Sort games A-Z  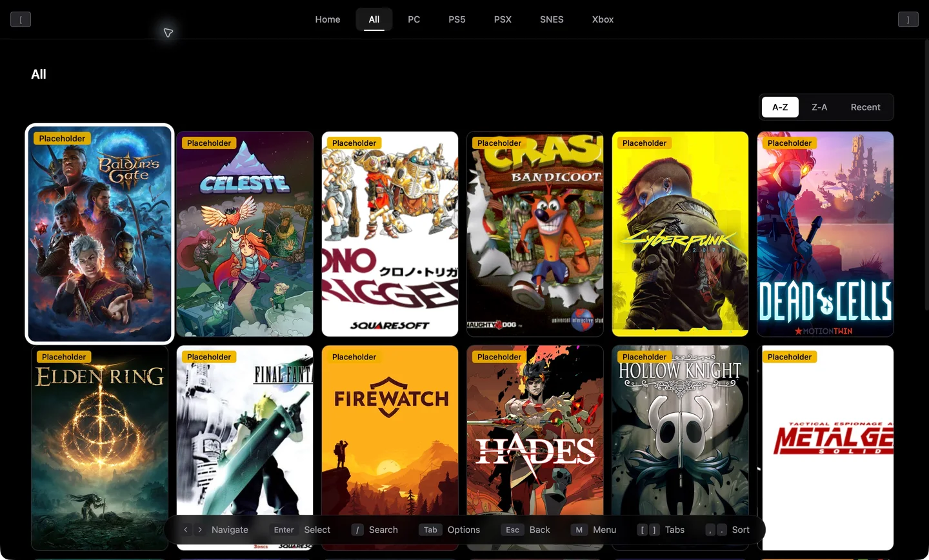coord(780,107)
